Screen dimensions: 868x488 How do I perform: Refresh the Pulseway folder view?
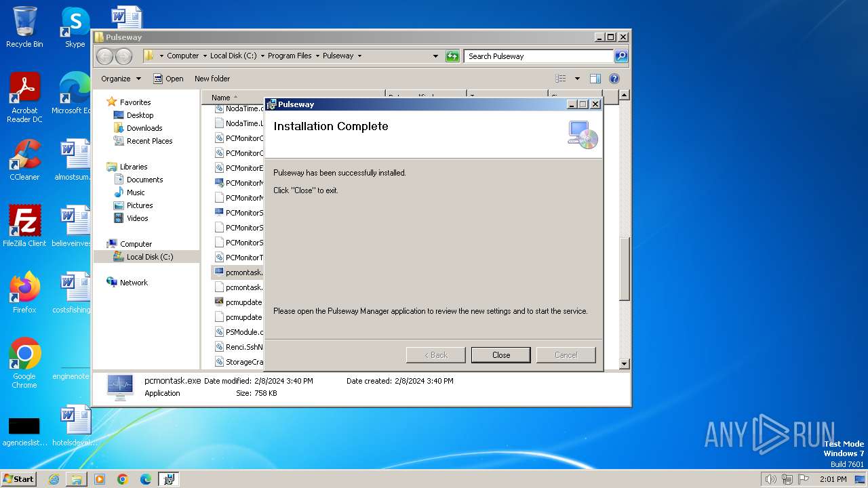(x=452, y=56)
